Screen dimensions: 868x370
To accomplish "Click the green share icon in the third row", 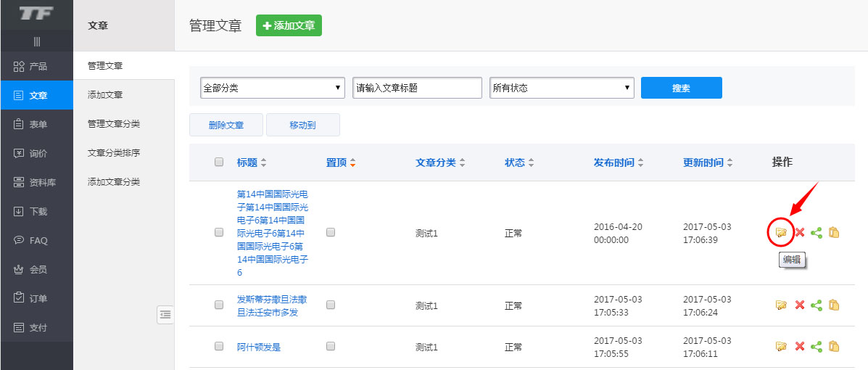I will click(817, 347).
